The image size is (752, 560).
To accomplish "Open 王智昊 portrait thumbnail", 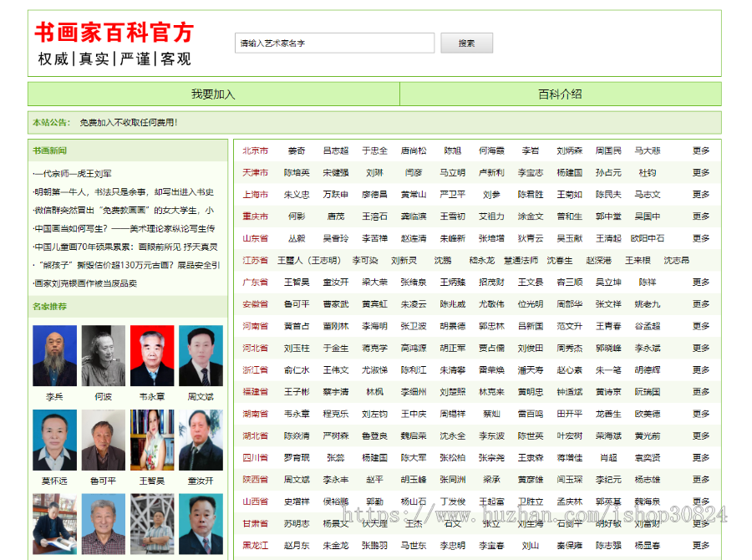I will tap(152, 440).
